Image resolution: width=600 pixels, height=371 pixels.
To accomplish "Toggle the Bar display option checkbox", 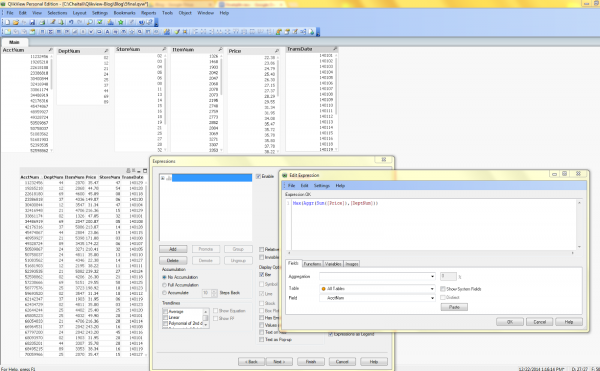I will [261, 275].
